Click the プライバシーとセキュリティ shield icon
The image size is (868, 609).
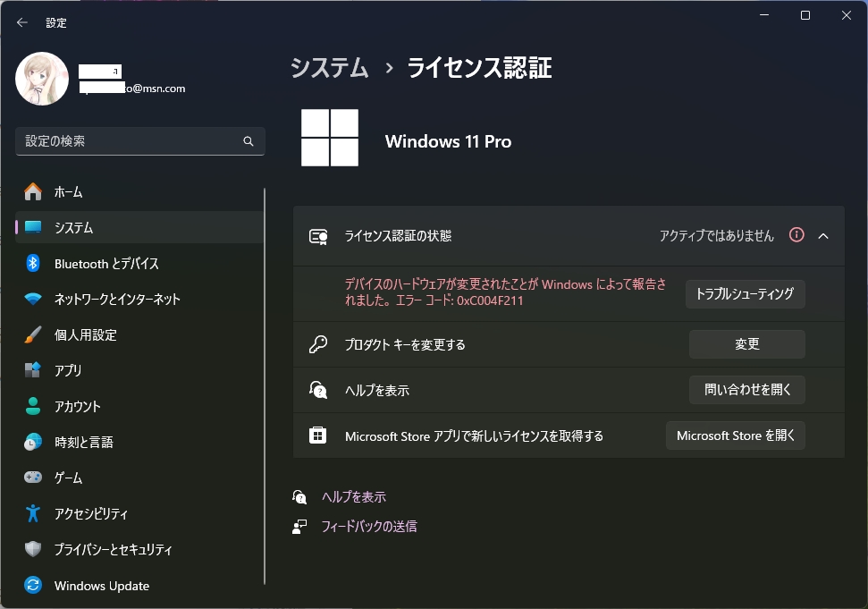33,549
